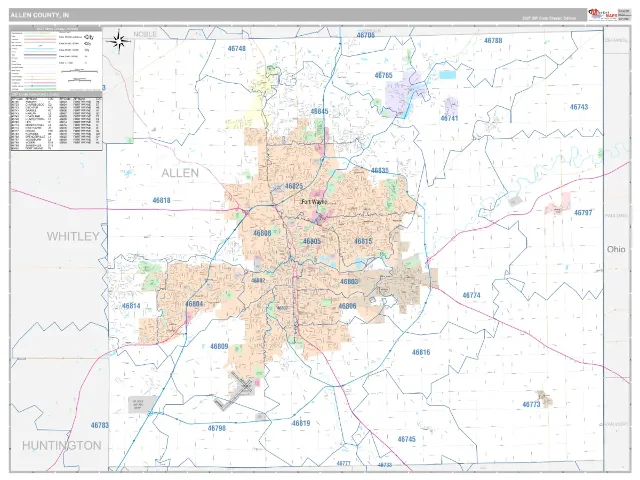Viewport: 640px width, 480px height.
Task: Click ZIP code label 46774
Action: point(471,295)
